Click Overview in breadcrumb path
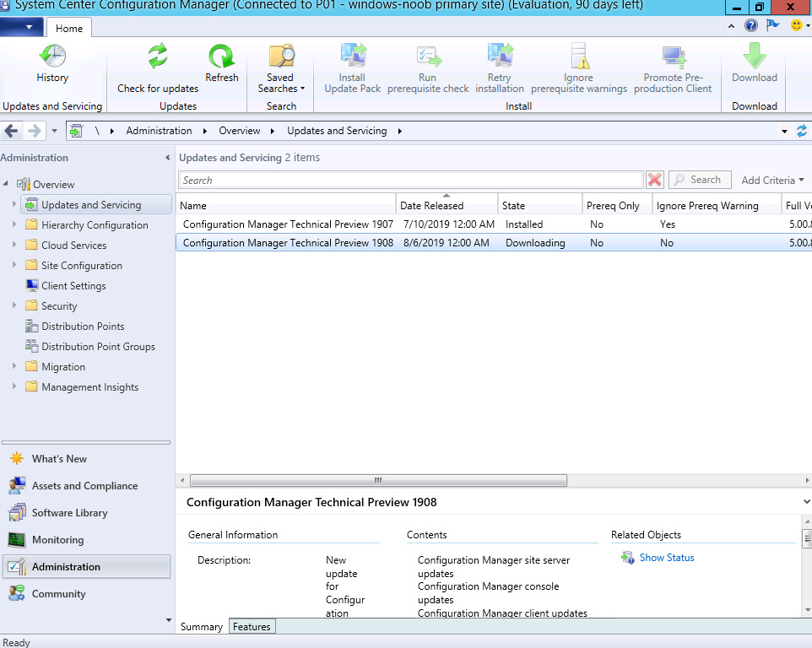 (239, 131)
